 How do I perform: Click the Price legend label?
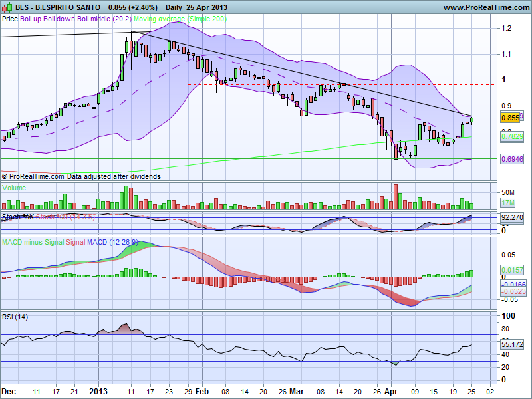(x=10, y=19)
